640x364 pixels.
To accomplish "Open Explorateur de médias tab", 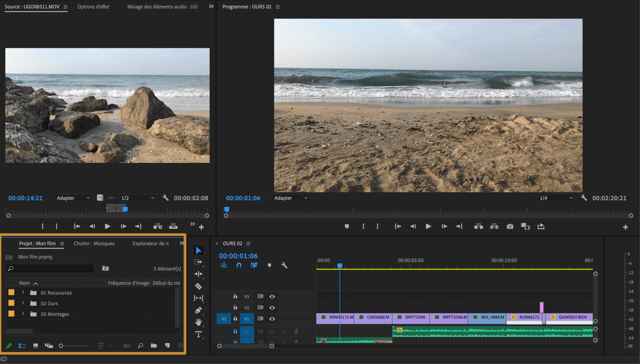I will [x=150, y=243].
